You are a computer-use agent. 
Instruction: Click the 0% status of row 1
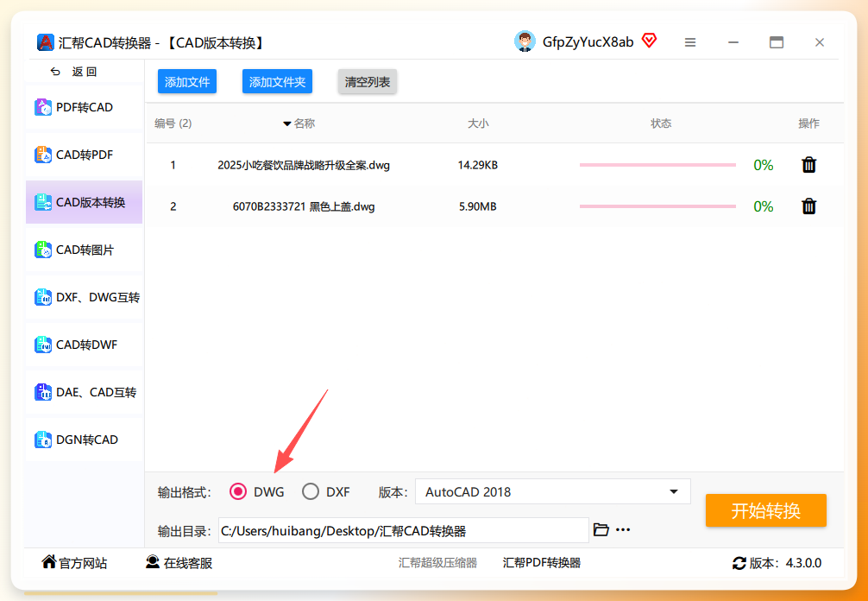pos(764,165)
